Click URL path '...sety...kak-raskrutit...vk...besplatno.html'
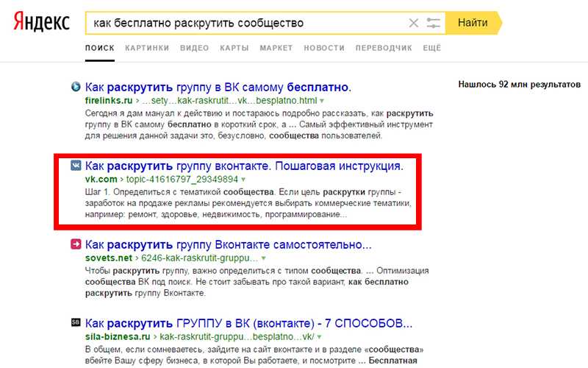This screenshot has height=368, width=588. [229, 101]
